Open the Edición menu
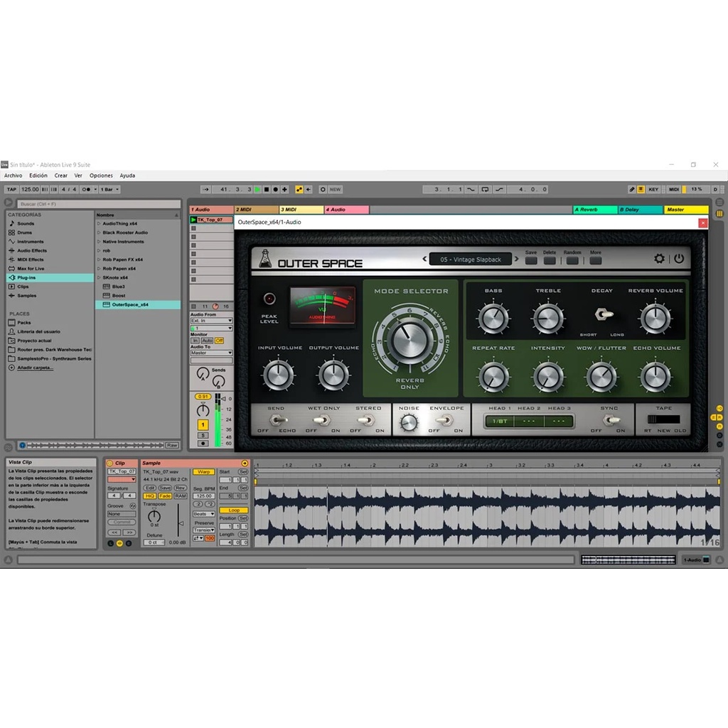The image size is (728, 728). pos(38,176)
